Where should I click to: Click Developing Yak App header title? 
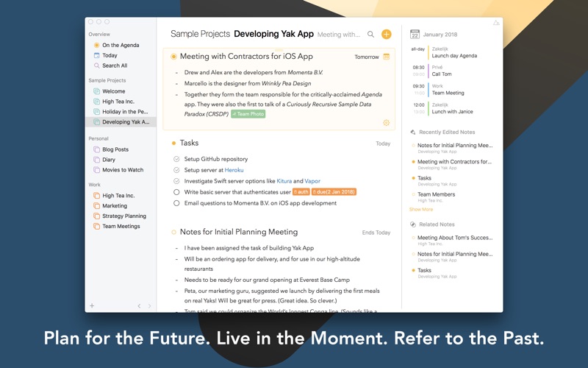[273, 34]
